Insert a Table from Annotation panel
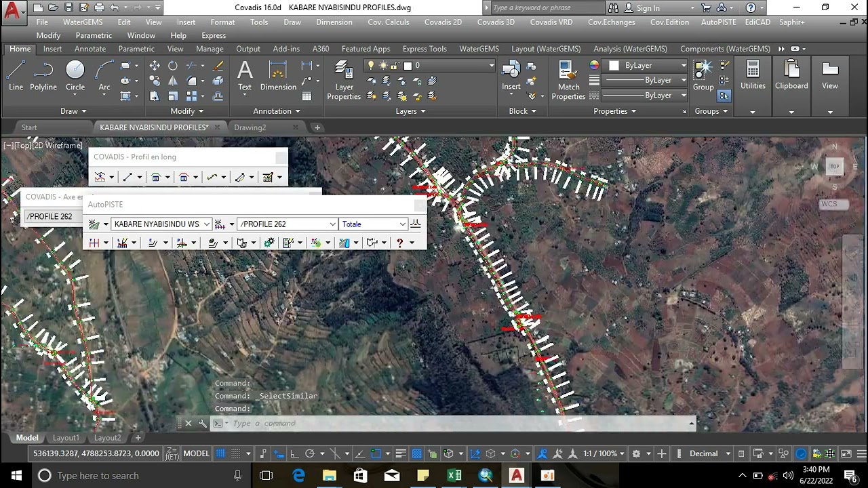Viewport: 868px width, 488px height. 307,96
